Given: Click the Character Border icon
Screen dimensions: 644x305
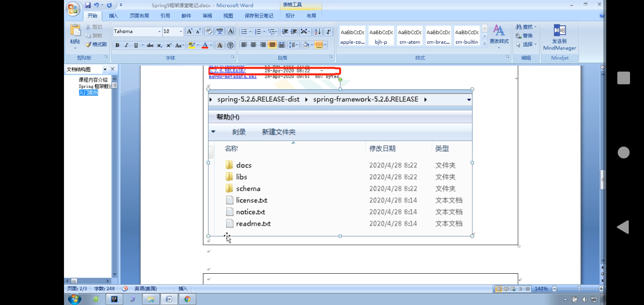Looking at the screenshot, I should coord(230,31).
